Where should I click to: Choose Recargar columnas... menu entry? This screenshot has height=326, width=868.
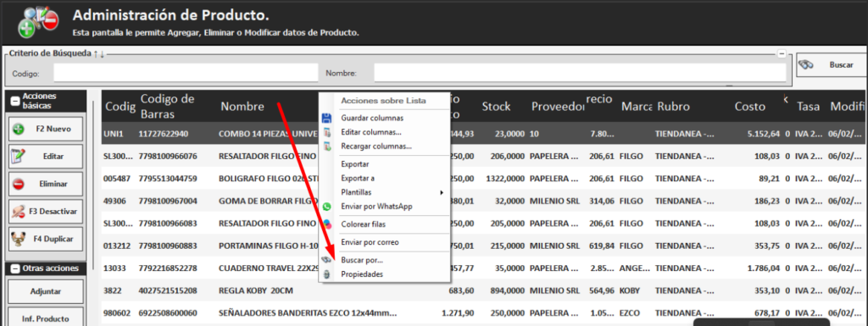tap(376, 146)
